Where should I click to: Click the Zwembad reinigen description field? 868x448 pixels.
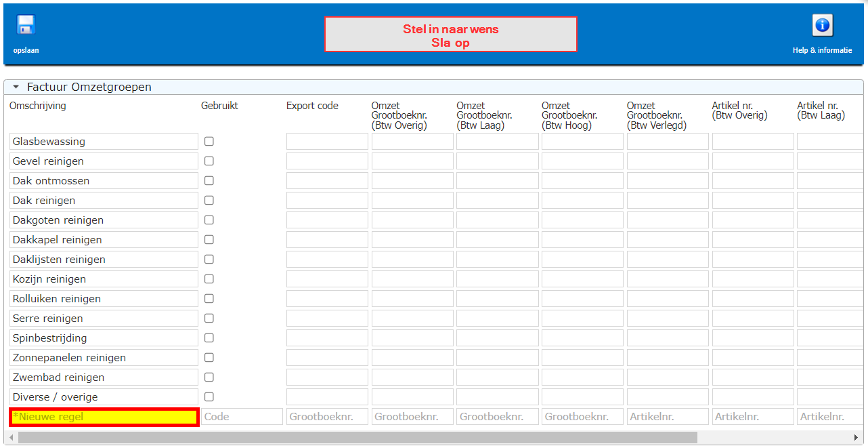pos(104,378)
